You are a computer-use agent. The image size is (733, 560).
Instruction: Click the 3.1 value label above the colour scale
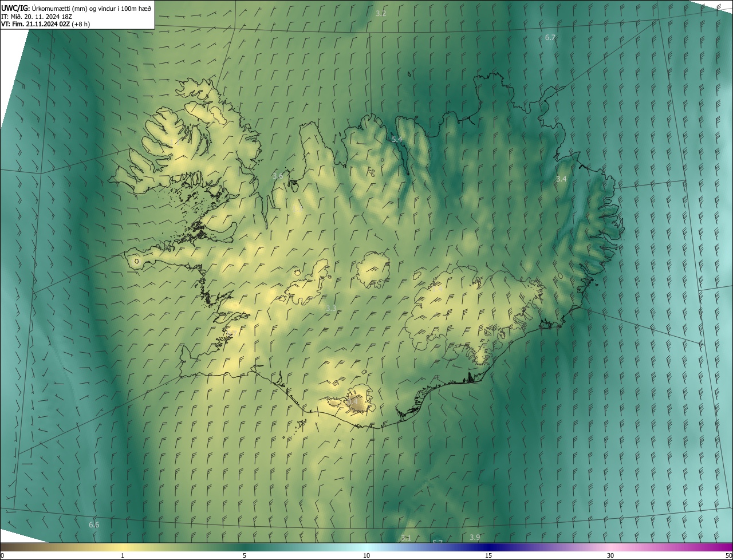[406, 538]
